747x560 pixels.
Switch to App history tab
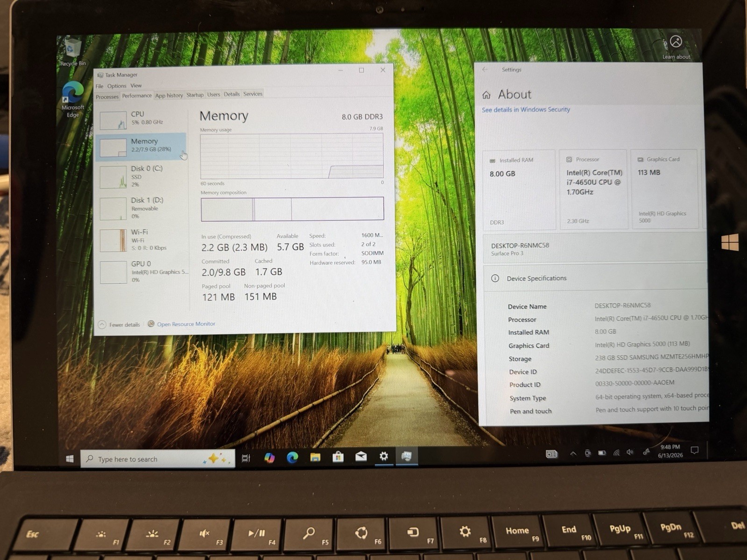[169, 95]
